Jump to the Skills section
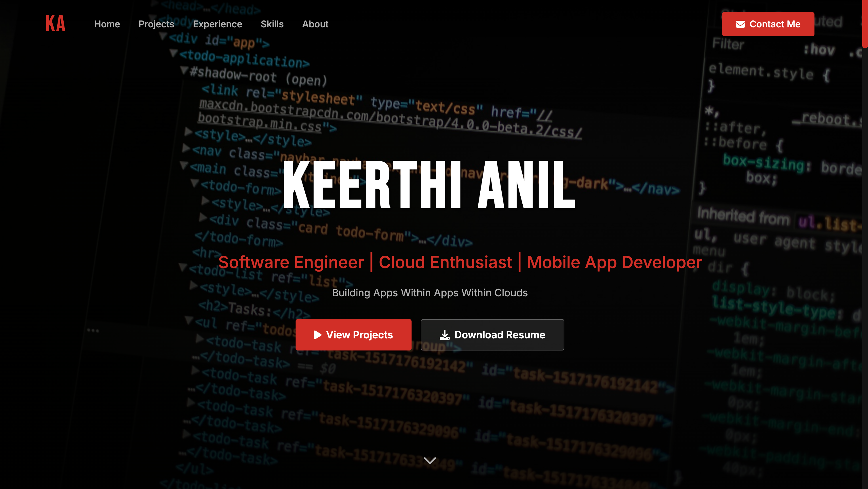The width and height of the screenshot is (868, 489). coord(272,24)
